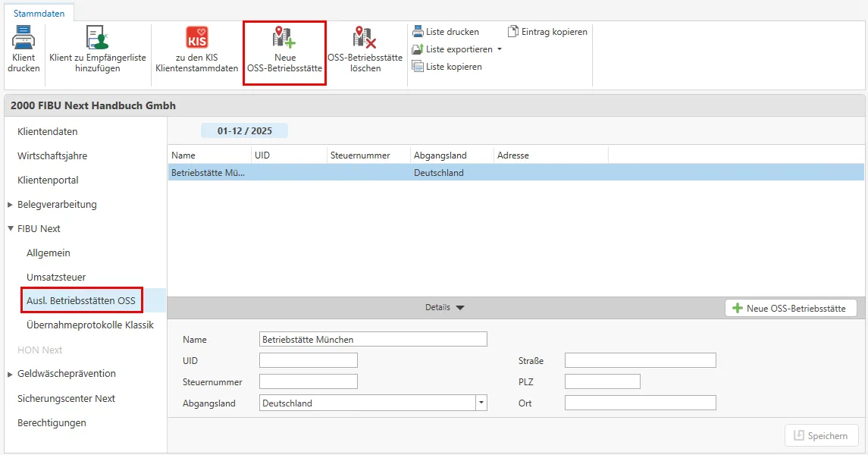Click Liste exportieren in the ribbon
868x455 pixels.
click(453, 49)
